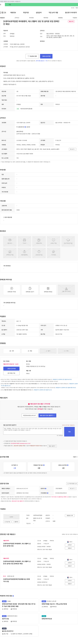Open the 직업 능력 개발 menu
78x644 pixels.
53,12
